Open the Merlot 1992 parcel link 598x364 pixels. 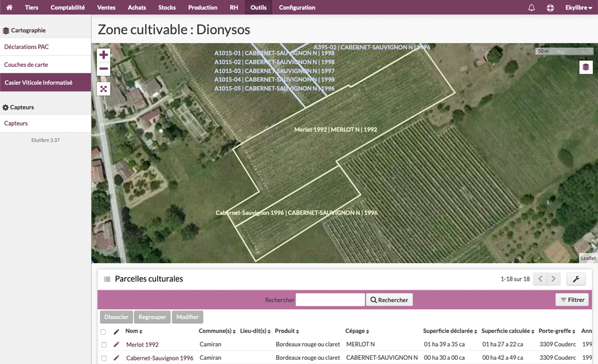point(142,344)
